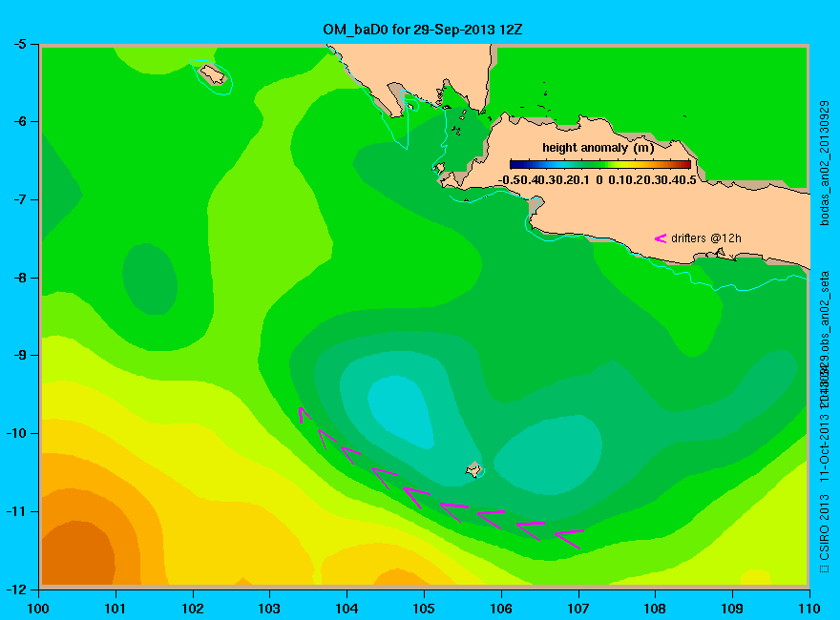Click the northernmost magenta drifter arrow near 103.4
840x620 pixels.
(304, 415)
